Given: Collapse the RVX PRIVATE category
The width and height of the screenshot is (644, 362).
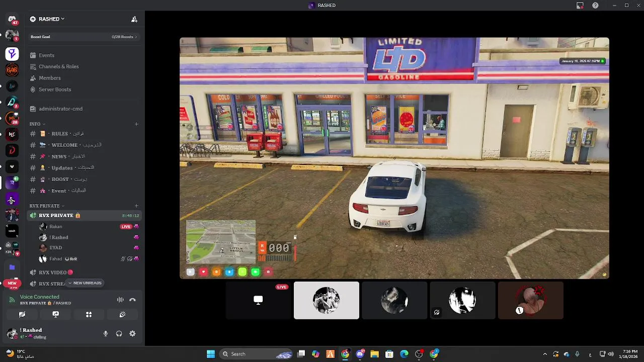Looking at the screenshot, I should click(x=47, y=206).
